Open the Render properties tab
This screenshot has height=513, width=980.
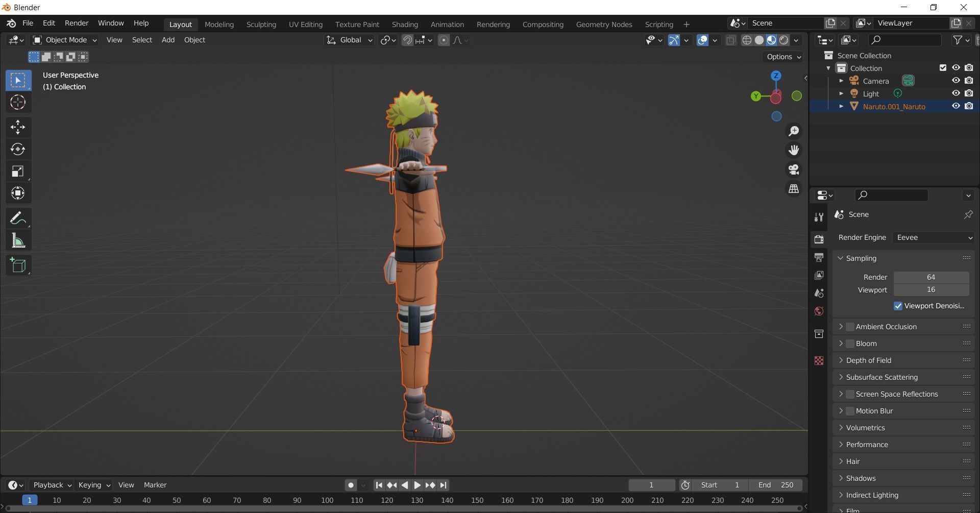pyautogui.click(x=819, y=239)
